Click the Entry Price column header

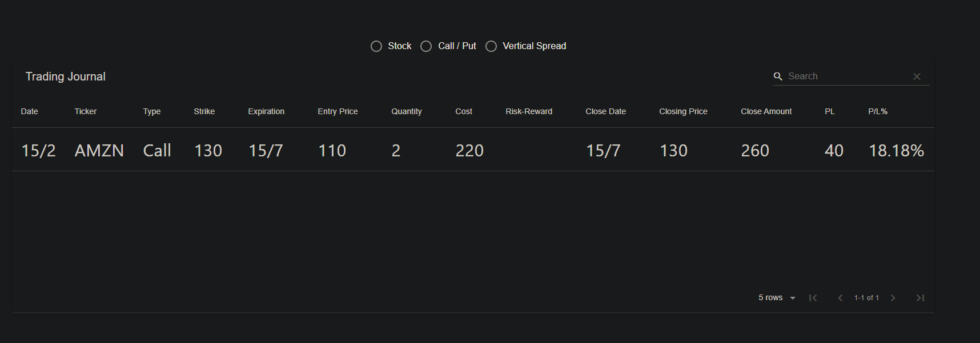coord(337,111)
